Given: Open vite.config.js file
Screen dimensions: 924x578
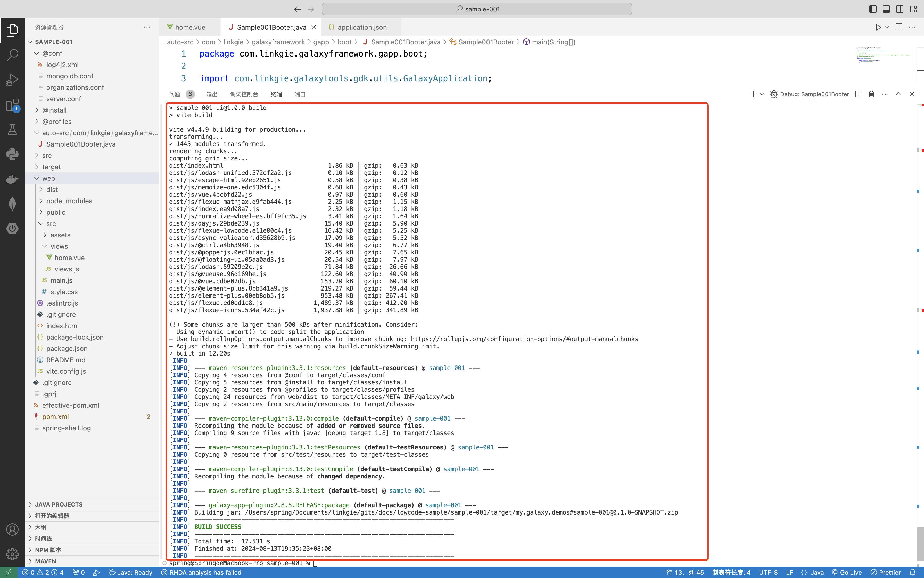Looking at the screenshot, I should click(92, 371).
